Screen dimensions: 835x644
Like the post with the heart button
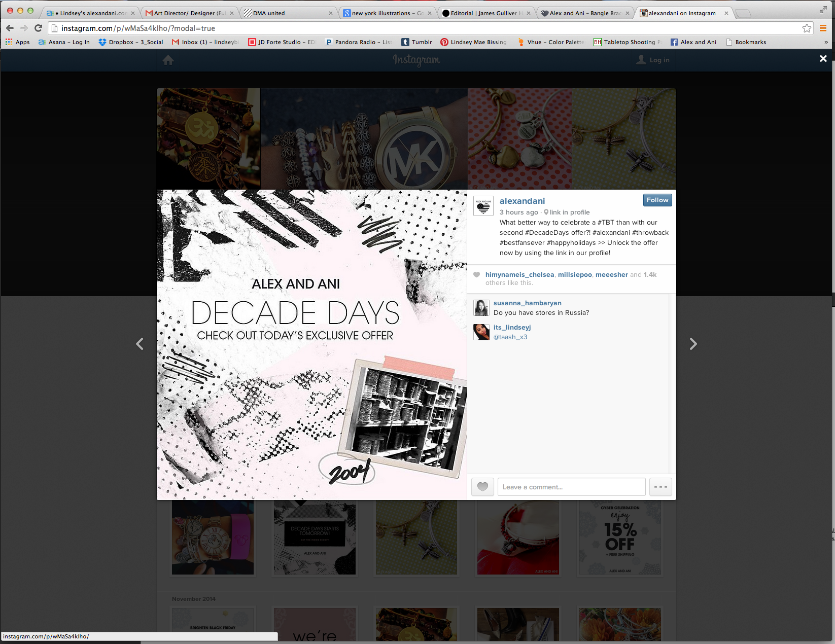pyautogui.click(x=482, y=487)
